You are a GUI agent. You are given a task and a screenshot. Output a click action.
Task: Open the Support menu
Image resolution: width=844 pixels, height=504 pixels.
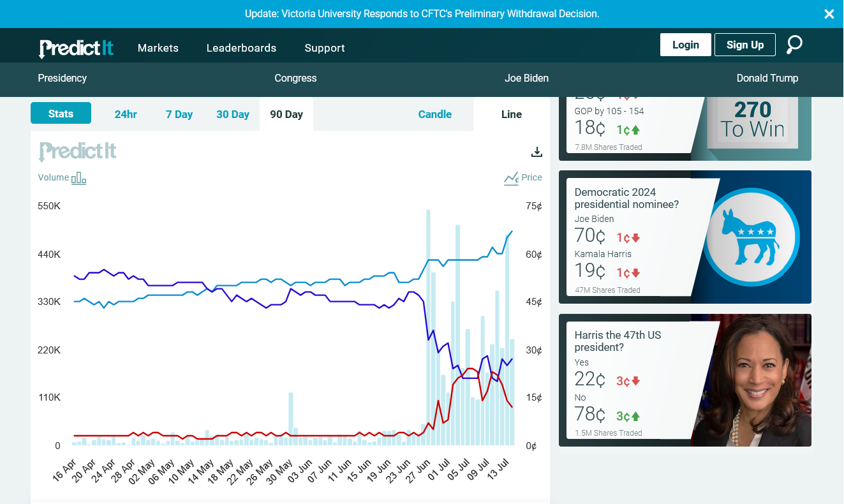coord(325,48)
